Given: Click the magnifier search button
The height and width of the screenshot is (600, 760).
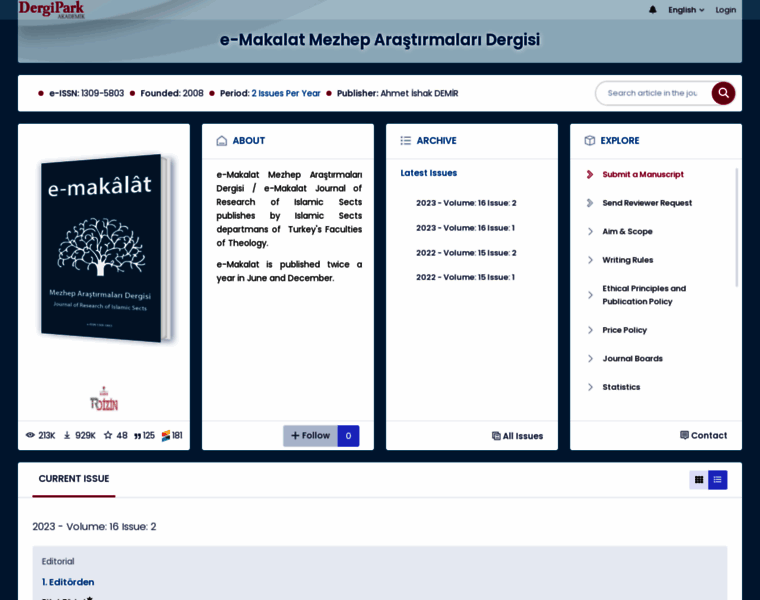Looking at the screenshot, I should click(723, 93).
